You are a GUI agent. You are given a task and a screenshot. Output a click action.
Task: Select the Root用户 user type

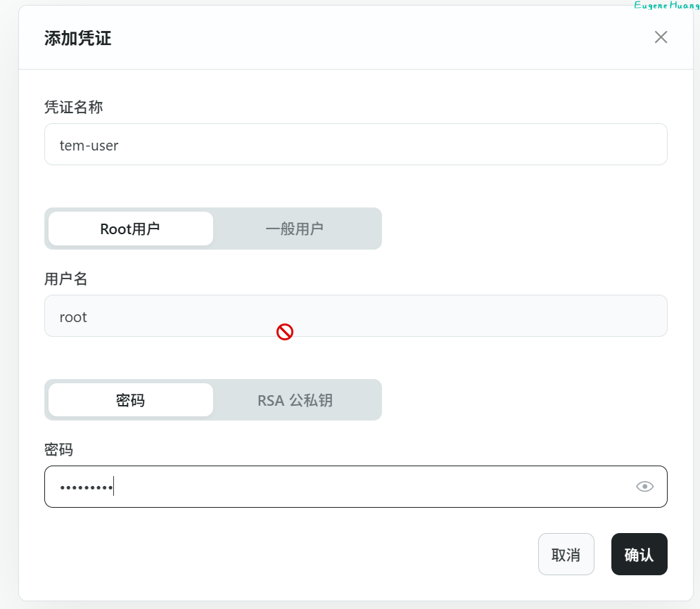pos(130,229)
